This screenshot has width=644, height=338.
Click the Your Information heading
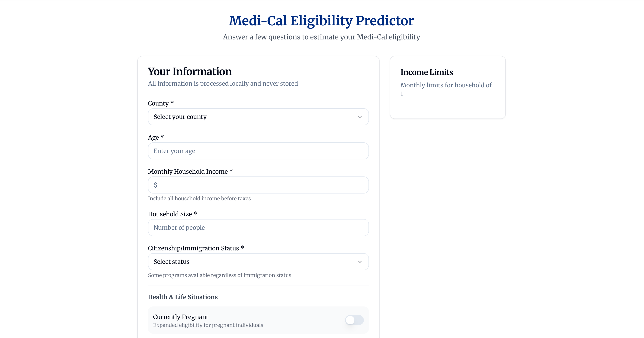[x=190, y=71]
